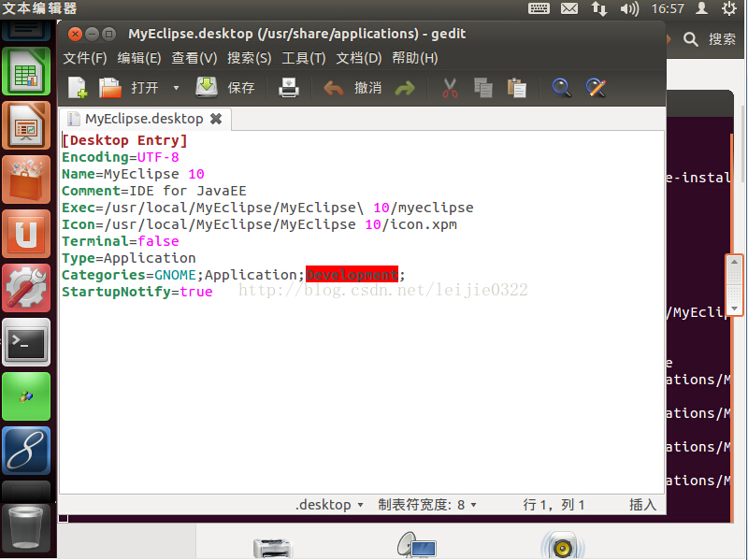
Task: Open the 文件(F) menu
Action: (85, 58)
